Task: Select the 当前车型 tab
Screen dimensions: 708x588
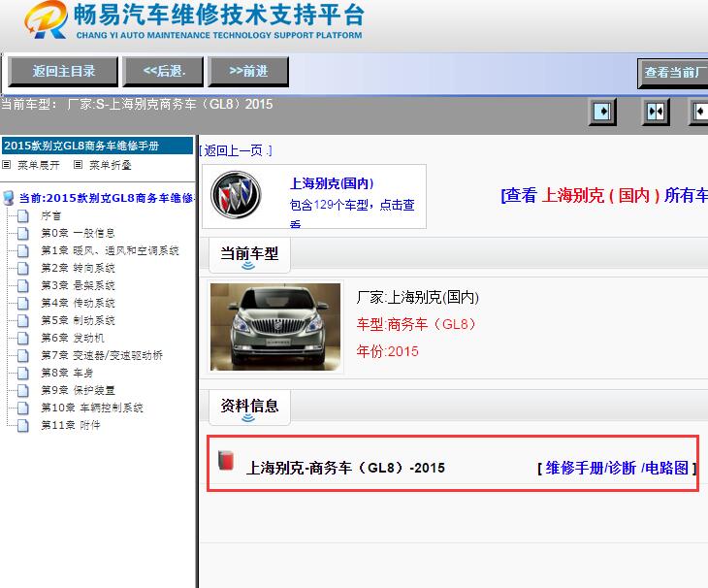Action: 249,255
